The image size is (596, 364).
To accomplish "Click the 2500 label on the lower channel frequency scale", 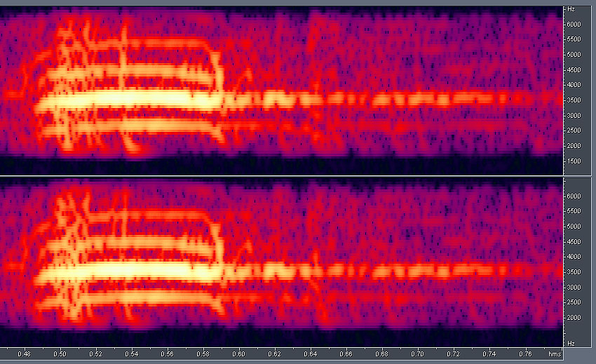I will point(574,302).
